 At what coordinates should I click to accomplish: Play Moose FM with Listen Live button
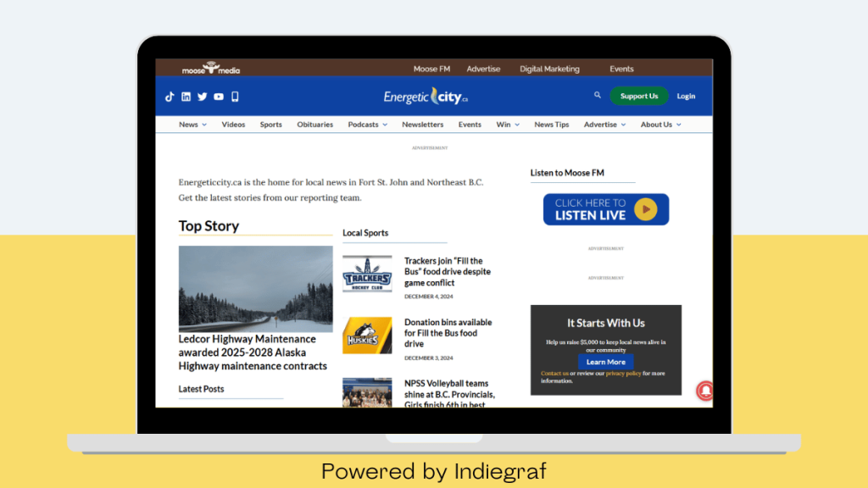click(x=605, y=209)
